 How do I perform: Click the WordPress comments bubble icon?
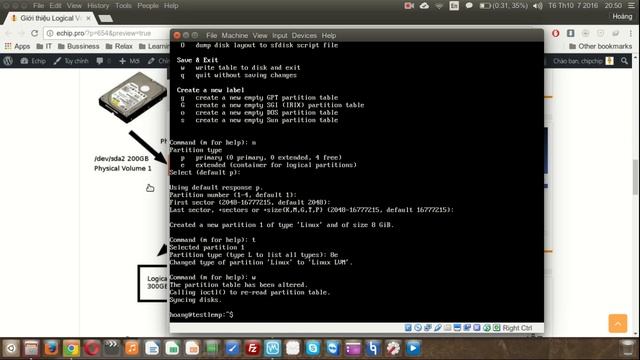tap(100, 61)
